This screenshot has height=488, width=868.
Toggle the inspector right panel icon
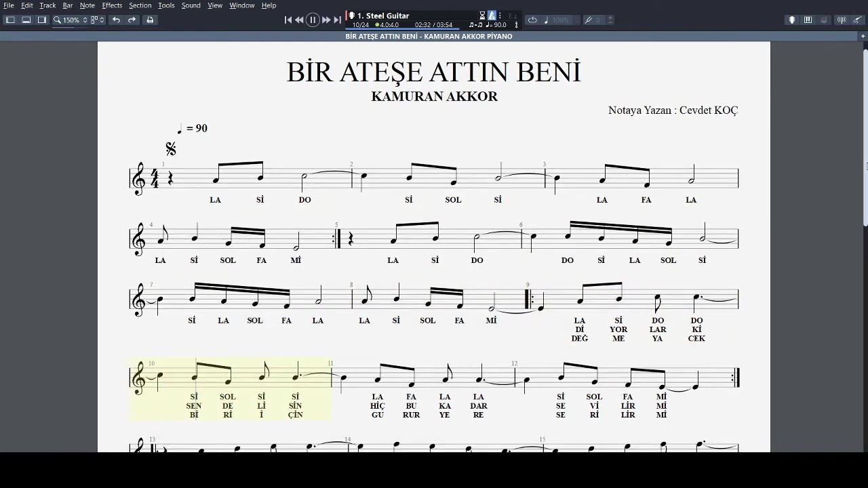[x=42, y=20]
